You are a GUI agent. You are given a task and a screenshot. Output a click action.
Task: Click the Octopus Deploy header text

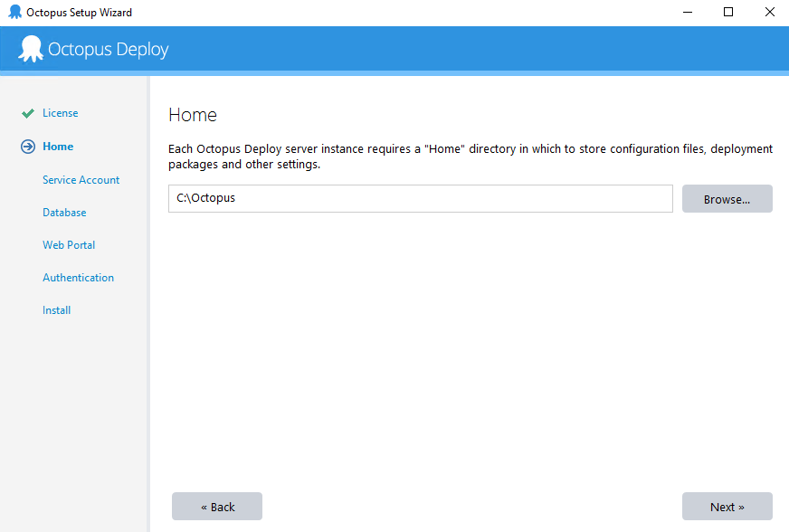click(108, 49)
